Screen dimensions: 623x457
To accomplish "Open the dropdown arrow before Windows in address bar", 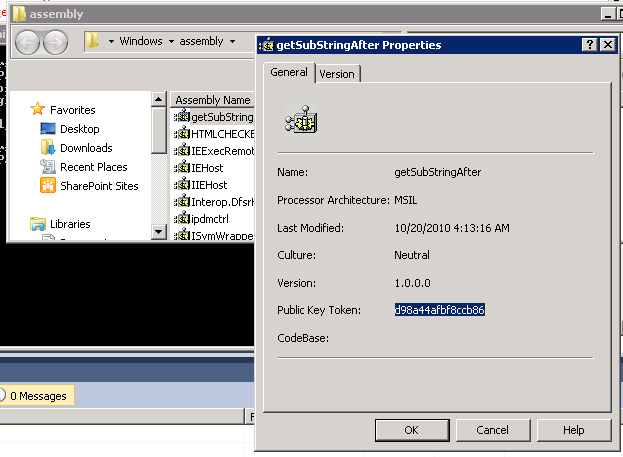I will pyautogui.click(x=111, y=41).
